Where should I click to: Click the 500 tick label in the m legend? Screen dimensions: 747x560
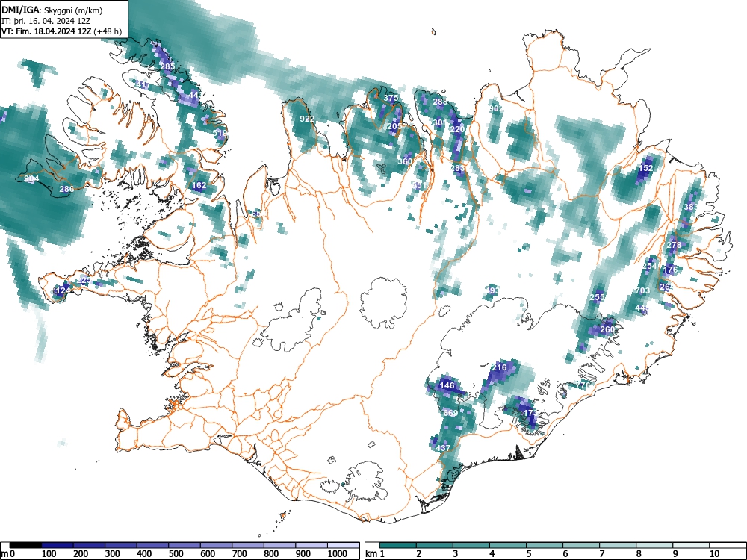pos(176,554)
